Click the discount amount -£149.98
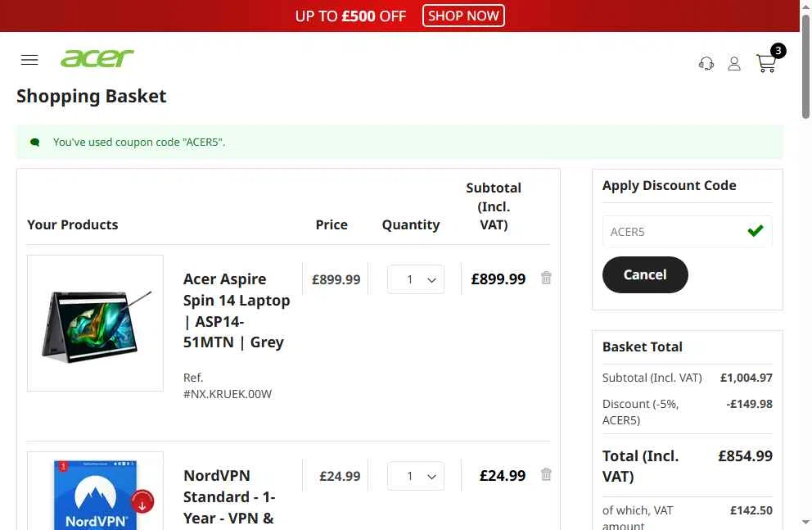 tap(749, 404)
